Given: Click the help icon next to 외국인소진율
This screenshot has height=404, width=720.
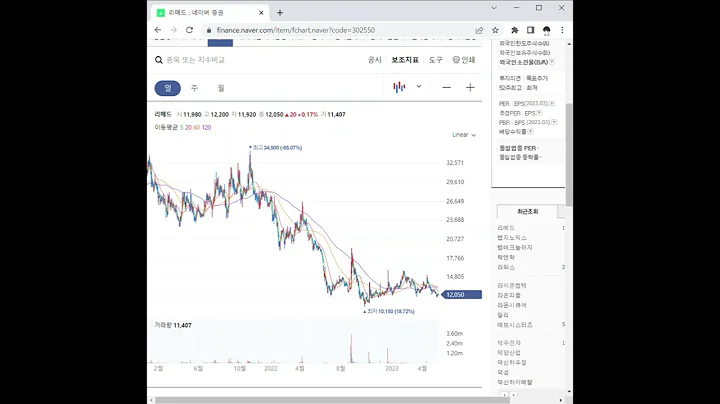Looking at the screenshot, I should 552,62.
